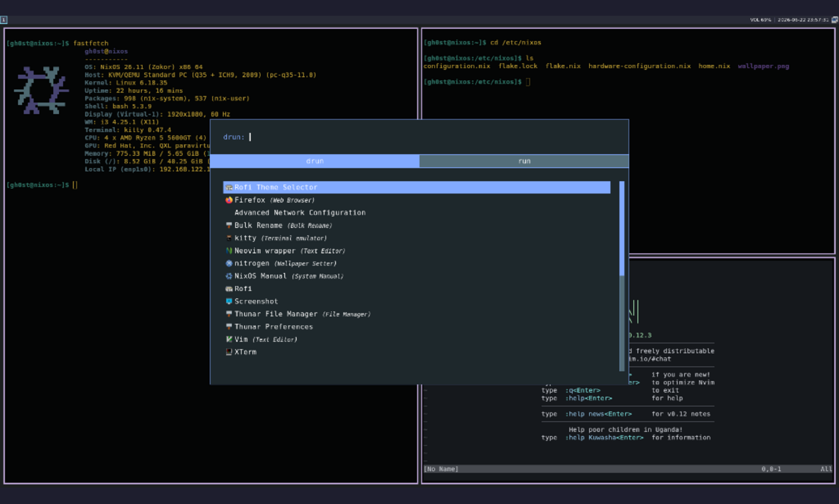Switch to the drun tab

315,161
